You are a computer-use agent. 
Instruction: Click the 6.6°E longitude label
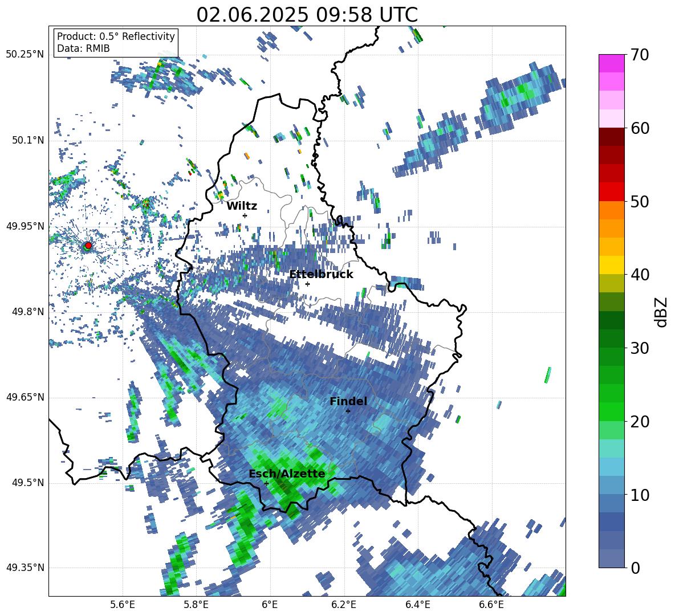[x=491, y=605]
